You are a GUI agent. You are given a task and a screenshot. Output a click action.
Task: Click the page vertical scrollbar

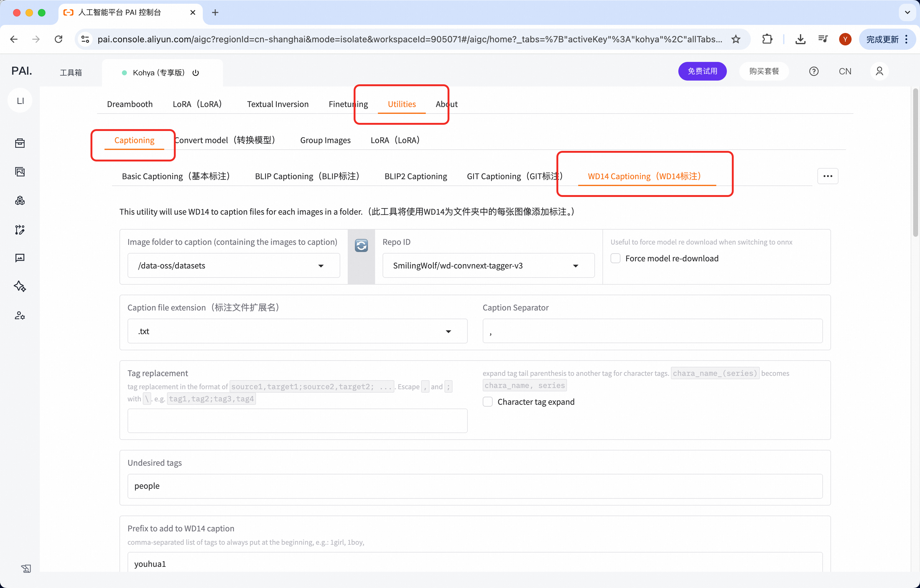(915, 163)
